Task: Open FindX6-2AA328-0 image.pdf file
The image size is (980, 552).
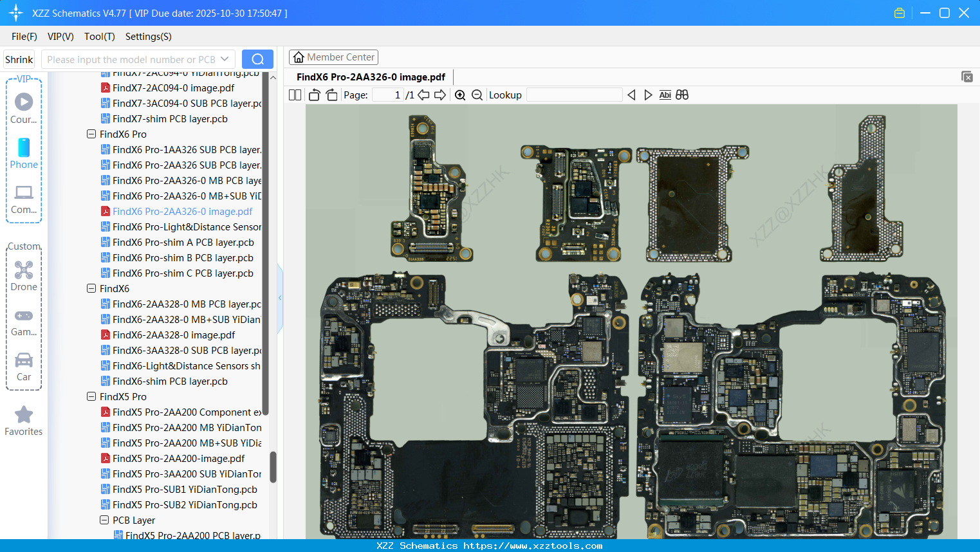Action: 174,335
